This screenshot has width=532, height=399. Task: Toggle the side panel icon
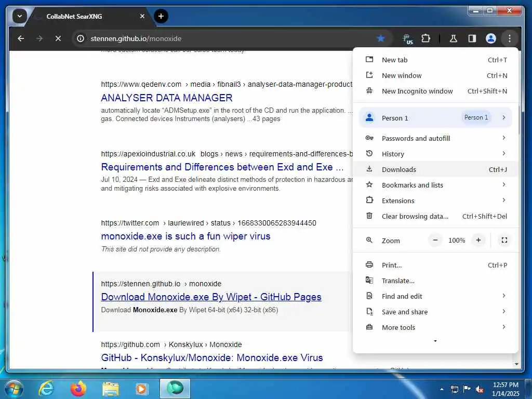pos(472,38)
